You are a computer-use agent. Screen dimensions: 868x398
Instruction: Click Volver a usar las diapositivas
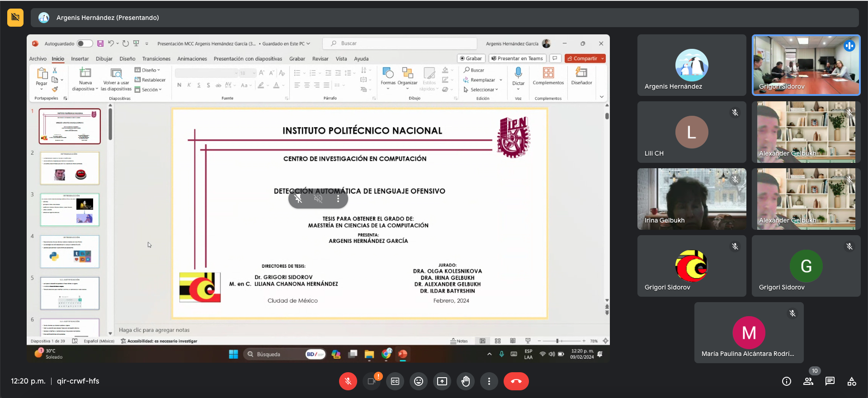[116, 79]
